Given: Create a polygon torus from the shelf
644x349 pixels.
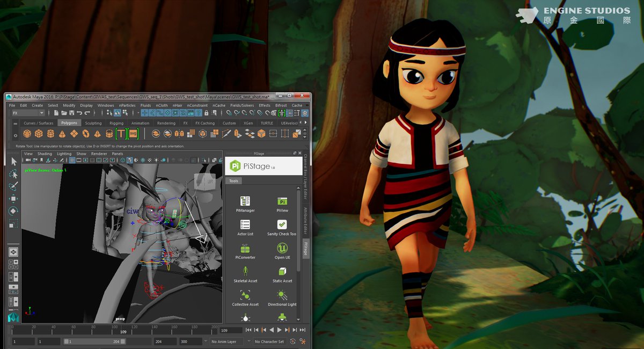Looking at the screenshot, I should 86,133.
